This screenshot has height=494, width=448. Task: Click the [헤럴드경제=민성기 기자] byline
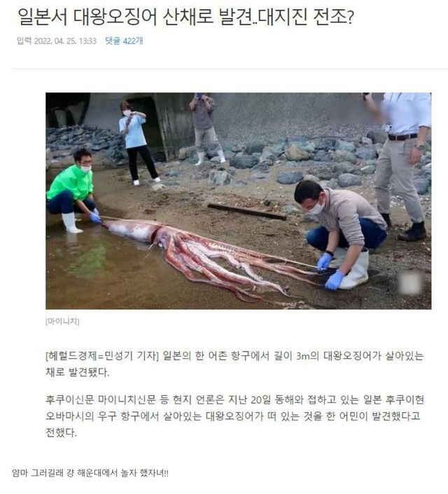(x=101, y=356)
